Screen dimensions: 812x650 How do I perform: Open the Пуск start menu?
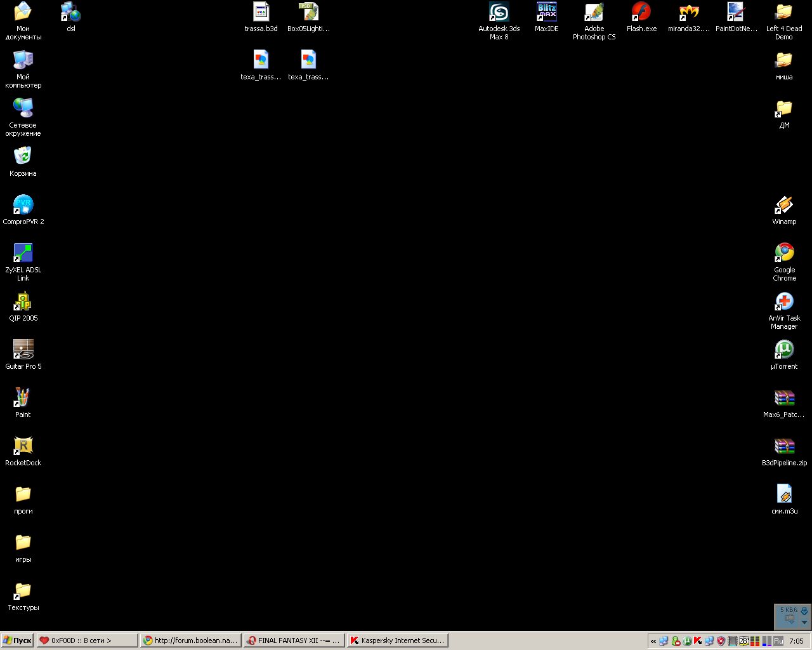17,640
